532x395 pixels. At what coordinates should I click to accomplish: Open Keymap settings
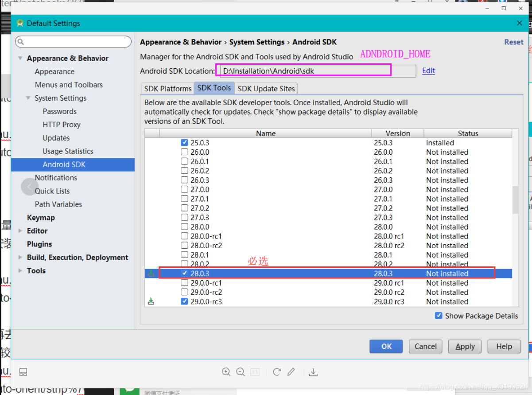[x=41, y=218]
